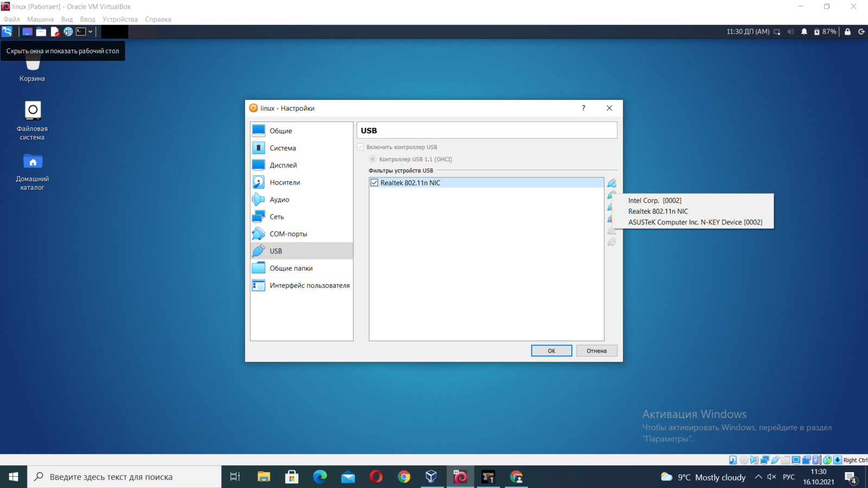Click shared folders icon in VirtualBox status bar

click(786, 460)
